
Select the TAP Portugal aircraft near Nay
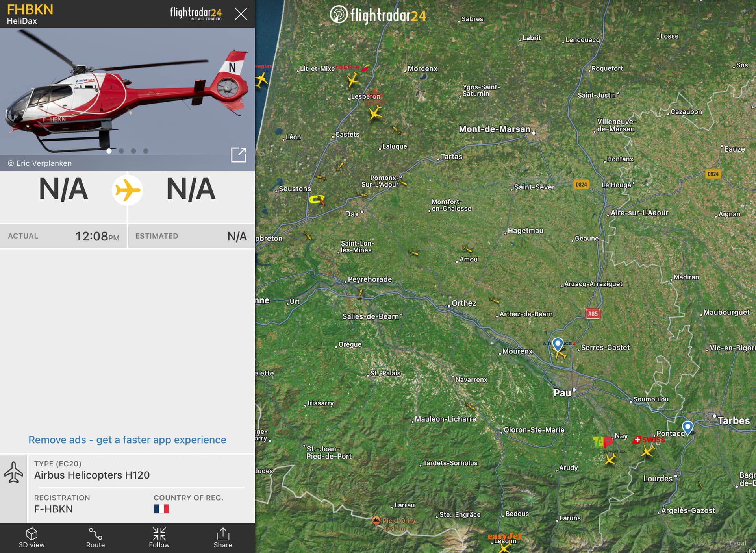pos(610,459)
